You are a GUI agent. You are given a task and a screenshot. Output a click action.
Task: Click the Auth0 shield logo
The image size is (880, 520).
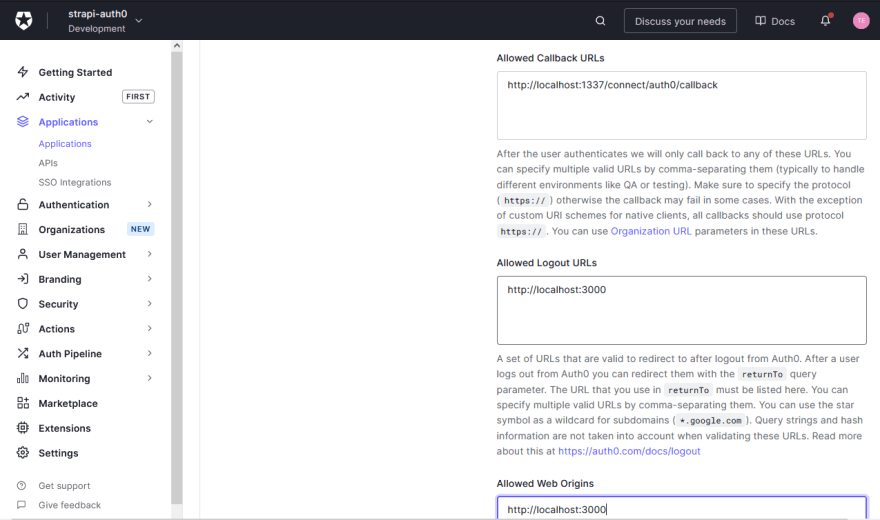click(x=24, y=21)
